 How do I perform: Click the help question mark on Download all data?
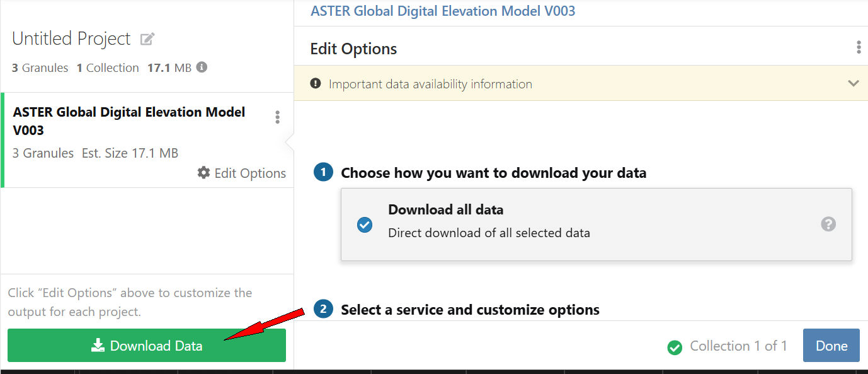828,224
